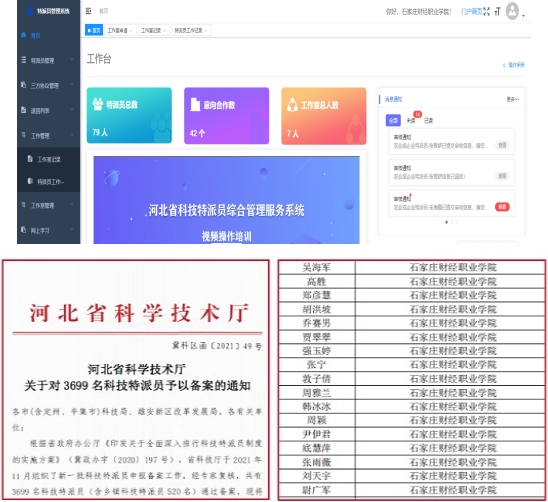Switch to the 特派员工作记录 tab
The image size is (548, 502).
point(191,30)
